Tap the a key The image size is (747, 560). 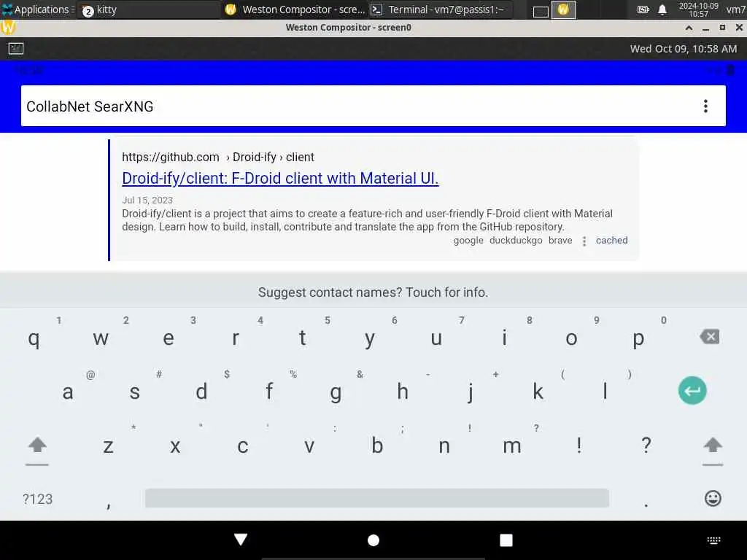click(68, 392)
